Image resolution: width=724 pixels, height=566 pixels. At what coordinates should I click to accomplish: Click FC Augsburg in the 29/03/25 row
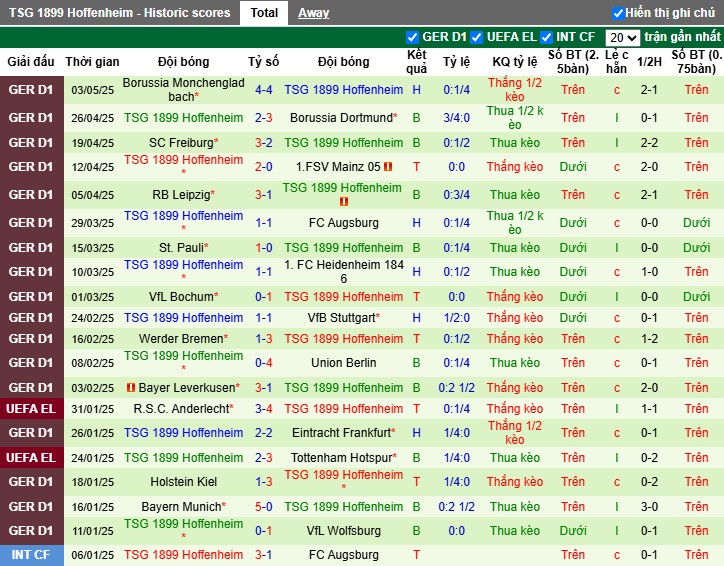point(344,223)
